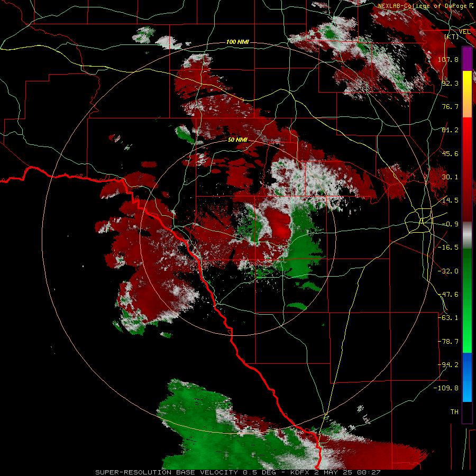Click the 61.2 legend value
Screen dimensions: 476x476
coord(450,130)
